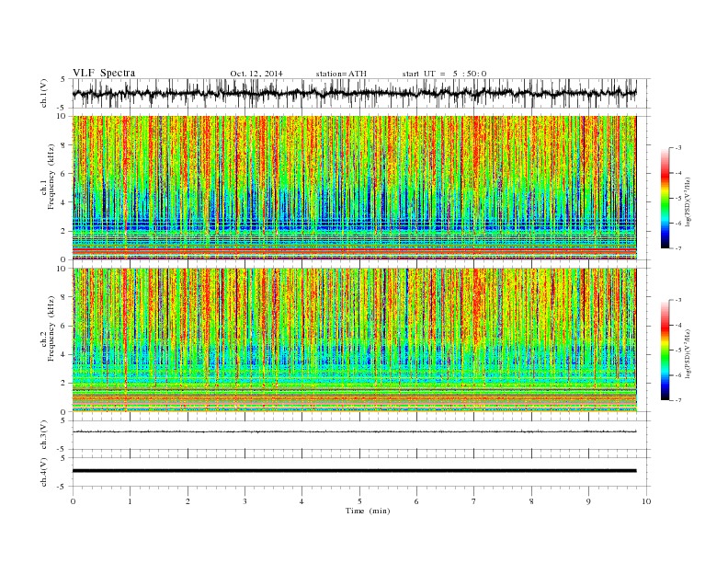Image resolution: width=728 pixels, height=563 pixels.
Task: Click the lower PSD color scale bar
Action: pyautogui.click(x=665, y=350)
